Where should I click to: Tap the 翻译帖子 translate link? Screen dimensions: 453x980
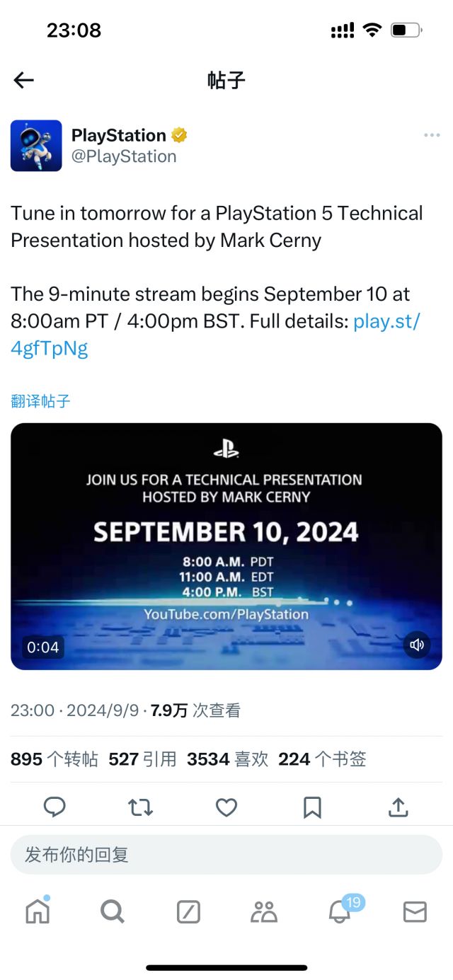click(x=40, y=401)
